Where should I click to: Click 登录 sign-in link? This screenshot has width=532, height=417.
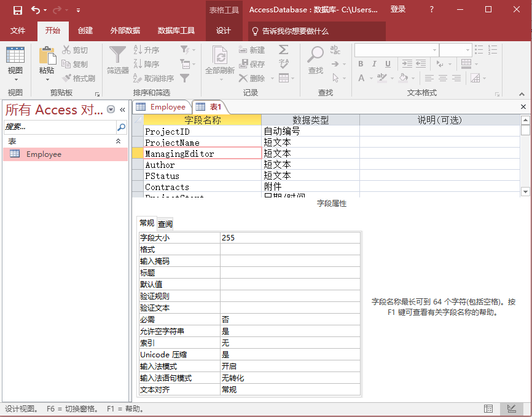click(x=398, y=9)
